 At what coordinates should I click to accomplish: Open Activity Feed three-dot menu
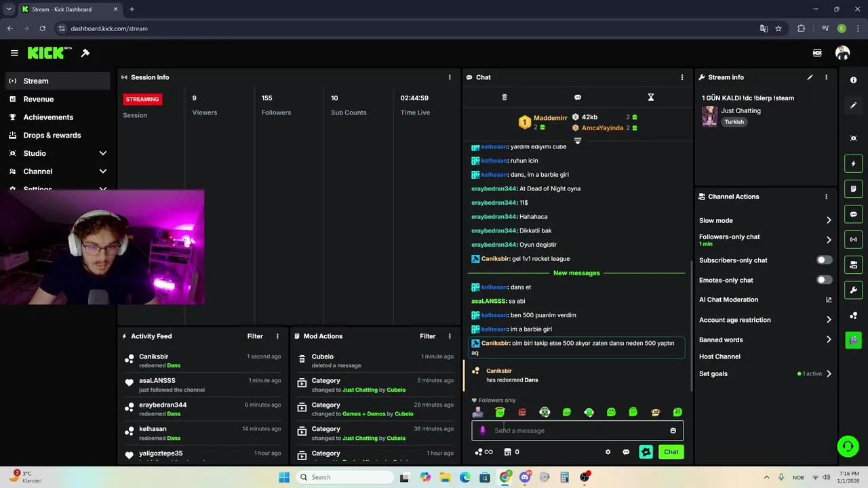[277, 336]
